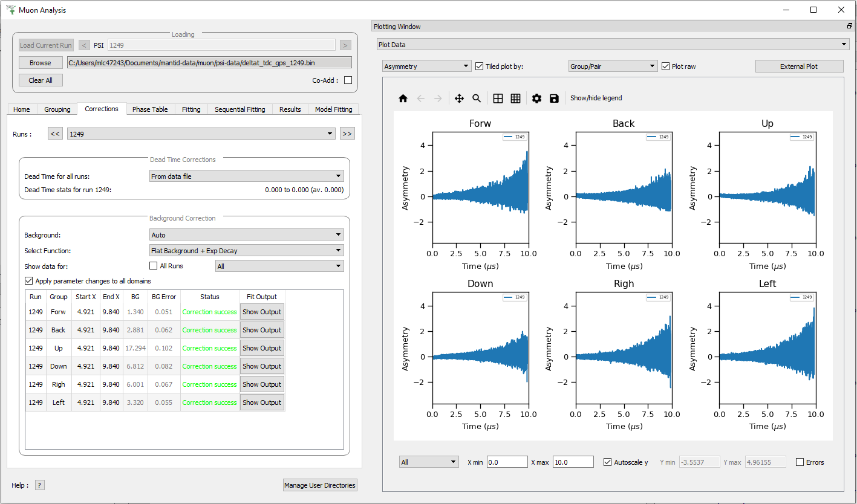Click the Manage User Directories button
Image resolution: width=857 pixels, height=504 pixels.
(x=320, y=485)
